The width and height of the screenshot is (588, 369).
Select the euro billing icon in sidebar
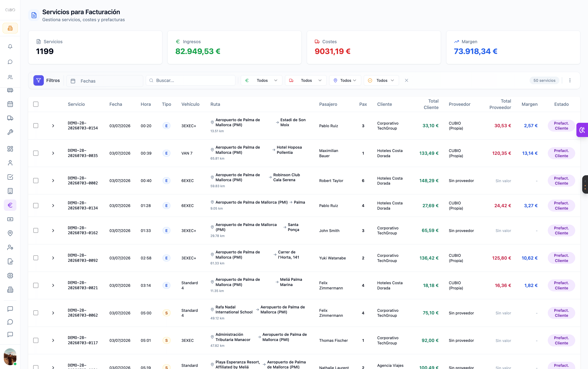coord(10,205)
